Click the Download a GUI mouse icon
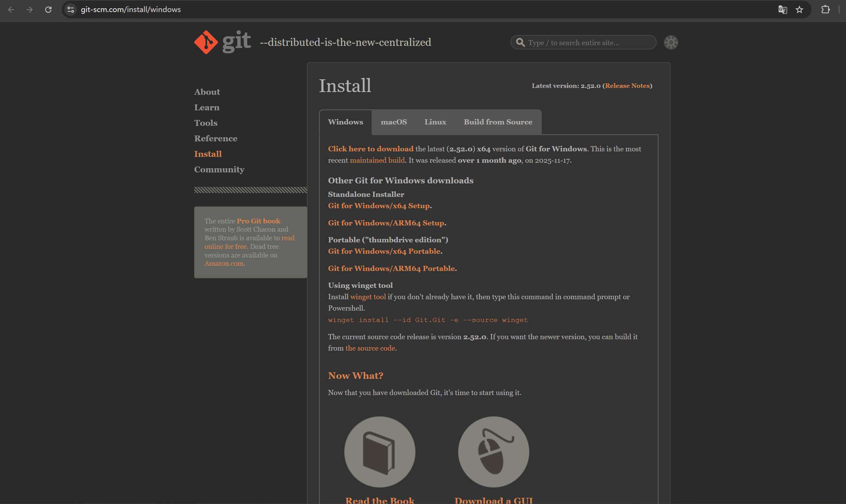This screenshot has width=846, height=504. (x=493, y=452)
